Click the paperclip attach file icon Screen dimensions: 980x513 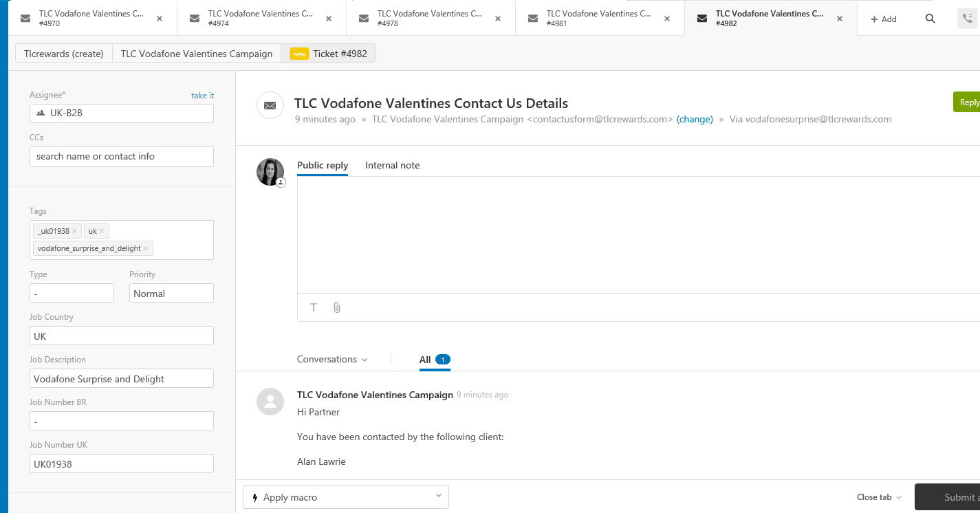(336, 307)
